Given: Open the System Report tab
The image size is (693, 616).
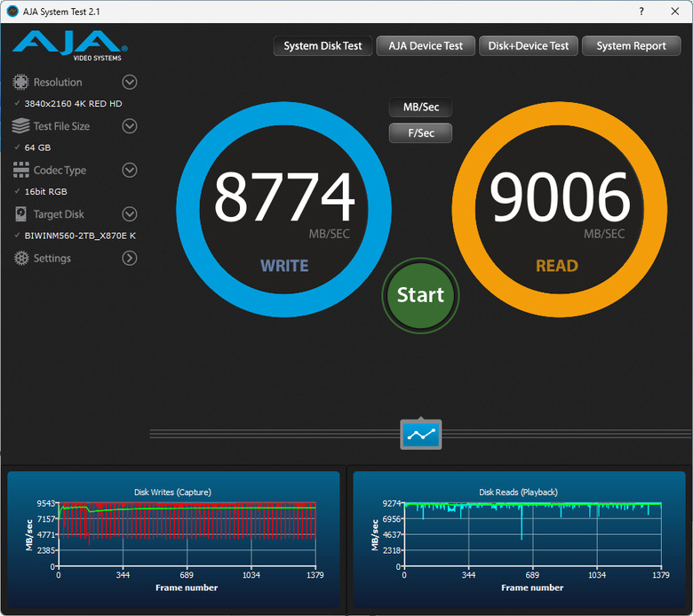Looking at the screenshot, I should 631,46.
